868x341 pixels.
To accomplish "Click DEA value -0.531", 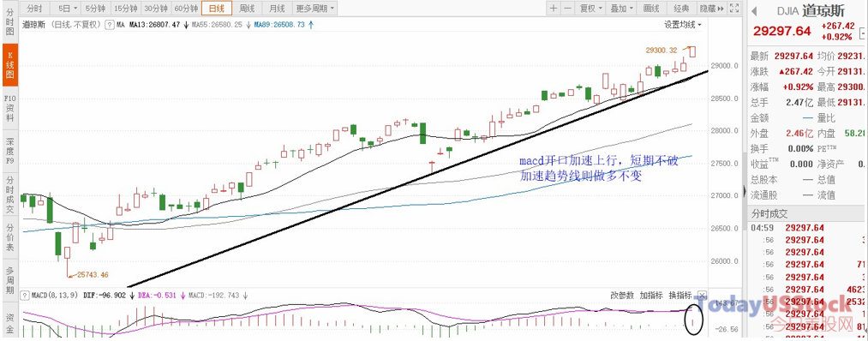I will tap(156, 296).
